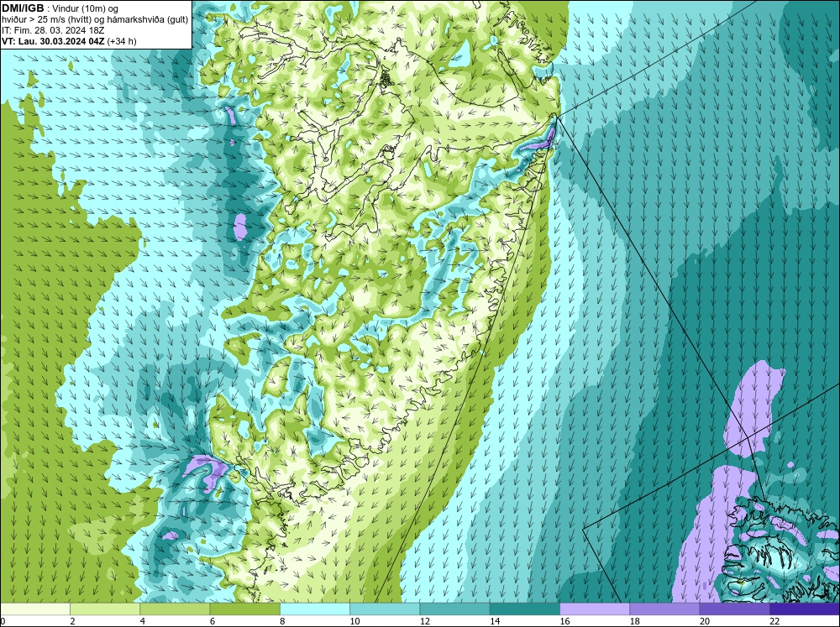Click the '0' legend scale label

[3, 621]
